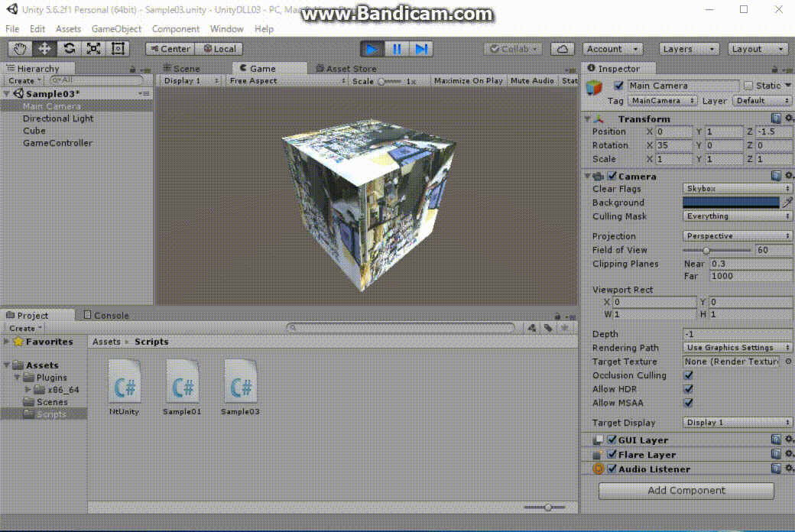Collapse the Assets folder tree
795x532 pixels.
pyautogui.click(x=8, y=365)
